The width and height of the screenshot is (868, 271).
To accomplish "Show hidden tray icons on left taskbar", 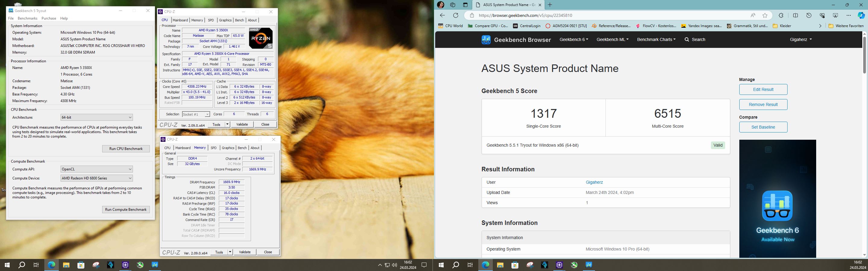I will pyautogui.click(x=380, y=265).
